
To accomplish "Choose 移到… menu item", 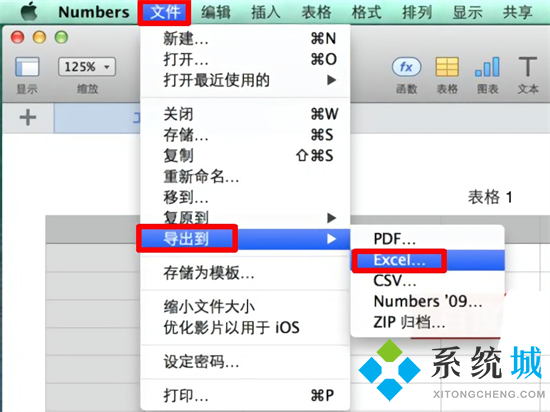I will 245,197.
